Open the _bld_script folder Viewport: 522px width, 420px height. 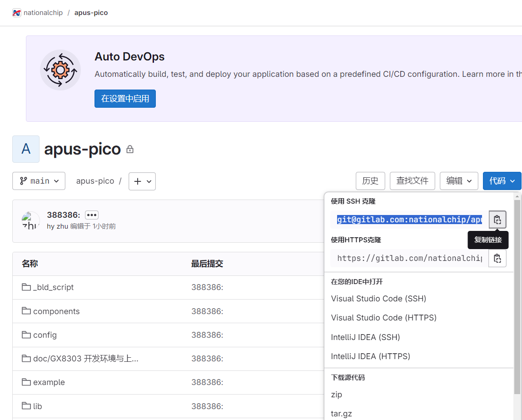(x=53, y=287)
